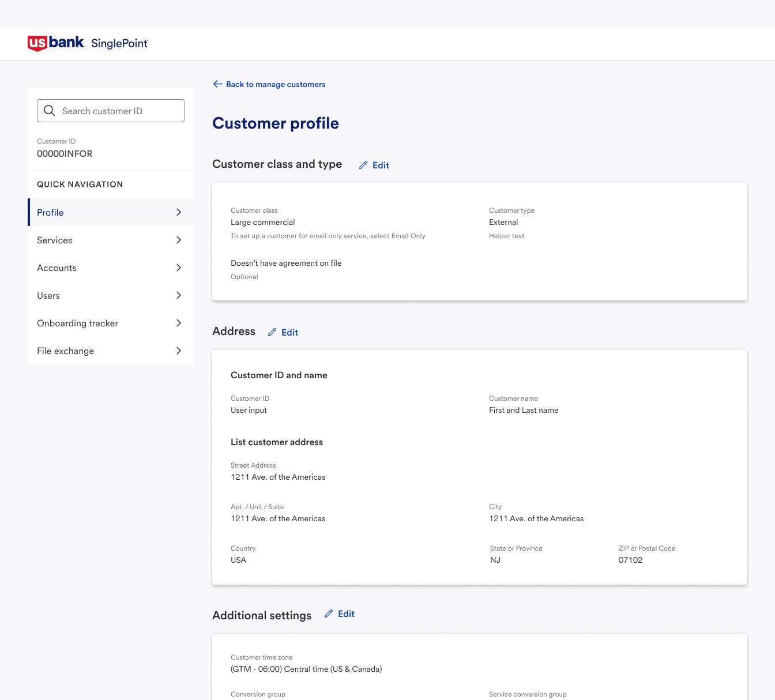Click the Optional helper text
Screen dimensions: 775x700
[x=244, y=277]
